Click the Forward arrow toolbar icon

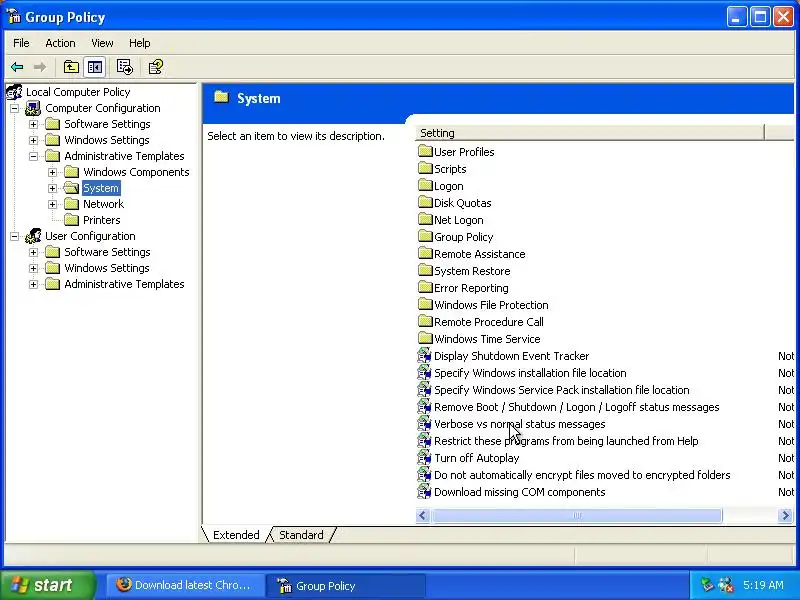pyautogui.click(x=40, y=67)
